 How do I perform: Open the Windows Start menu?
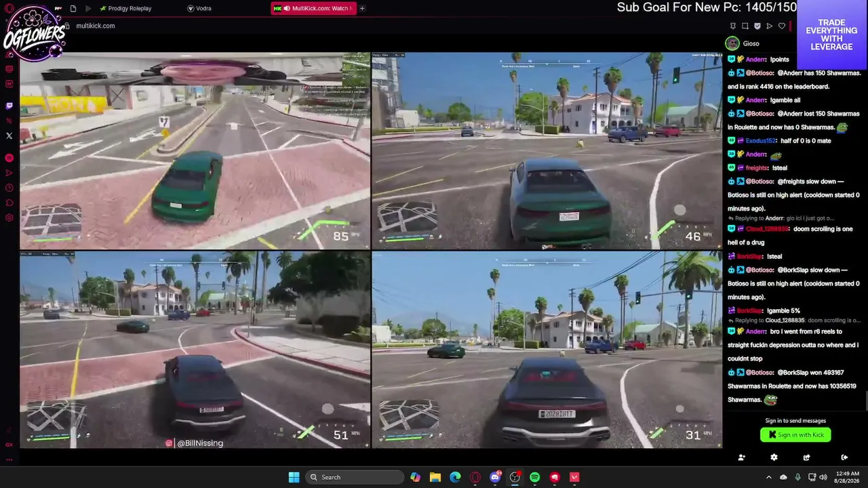[294, 477]
